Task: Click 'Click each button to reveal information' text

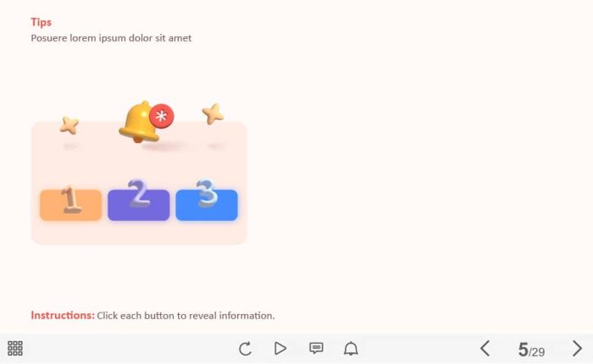Action: pyautogui.click(x=186, y=316)
